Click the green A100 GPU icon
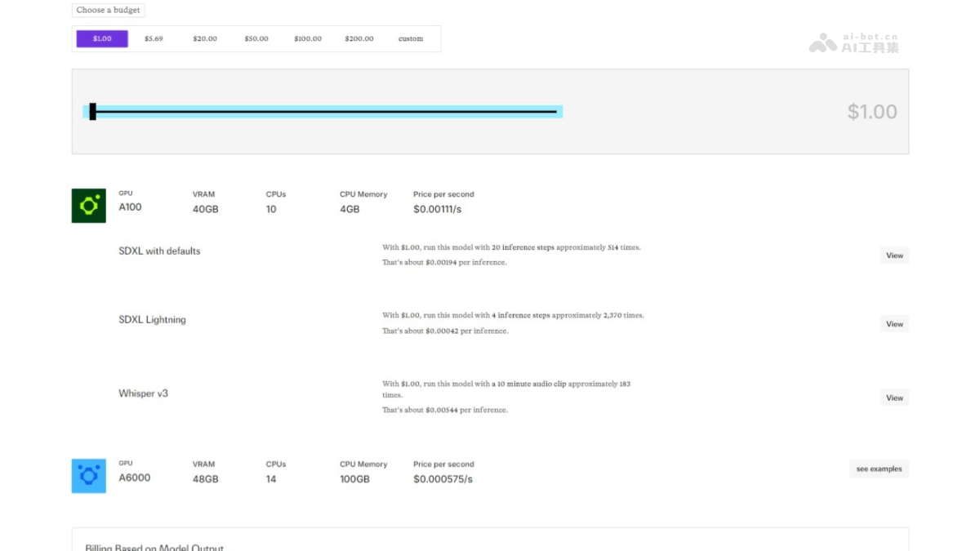980x551 pixels. (88, 206)
